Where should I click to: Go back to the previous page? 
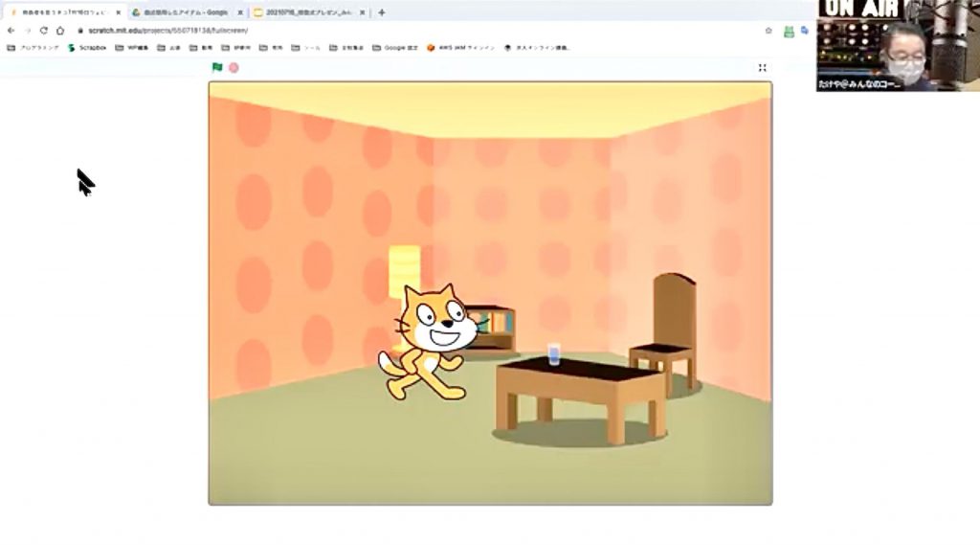pos(11,30)
